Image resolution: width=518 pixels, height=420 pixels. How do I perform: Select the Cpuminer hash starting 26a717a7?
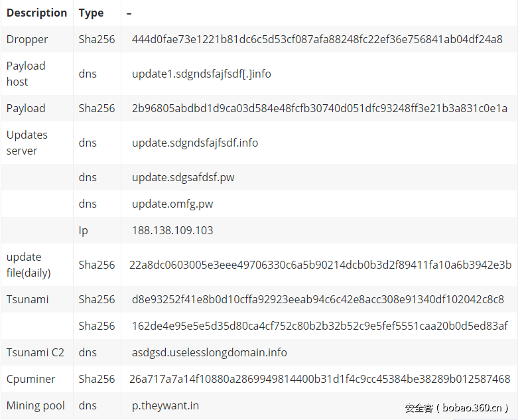click(x=320, y=379)
